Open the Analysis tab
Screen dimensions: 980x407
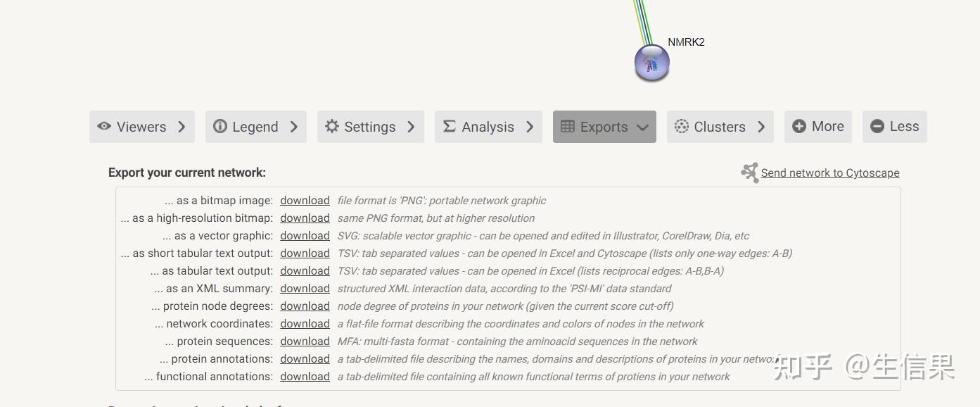point(488,127)
